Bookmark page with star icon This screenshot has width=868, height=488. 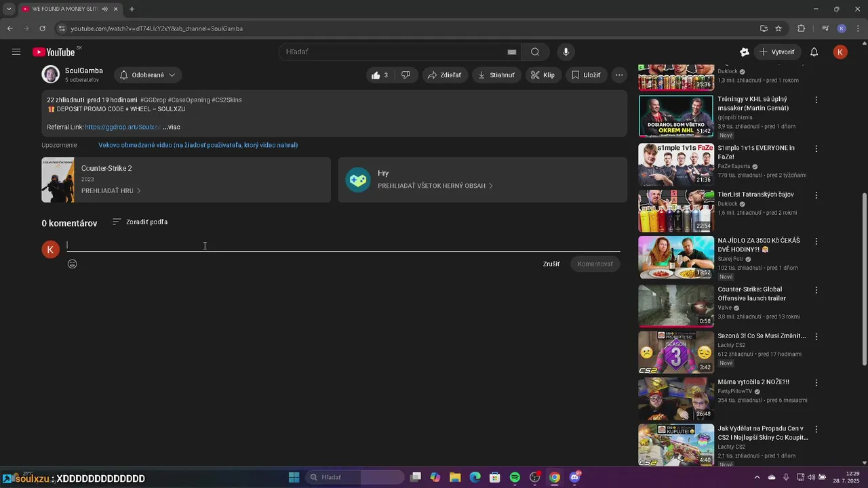tap(778, 28)
